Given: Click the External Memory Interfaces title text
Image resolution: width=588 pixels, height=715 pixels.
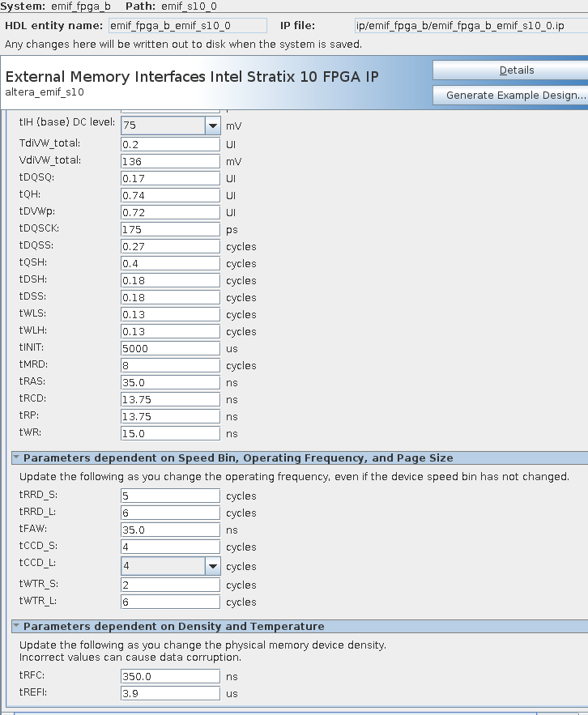Looking at the screenshot, I should pyautogui.click(x=192, y=77).
